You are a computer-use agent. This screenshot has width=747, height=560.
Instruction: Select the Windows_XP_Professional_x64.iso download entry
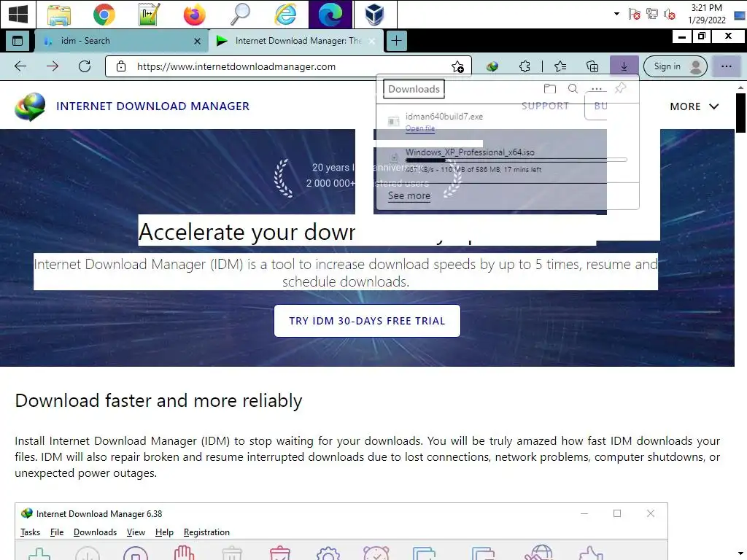(x=508, y=160)
